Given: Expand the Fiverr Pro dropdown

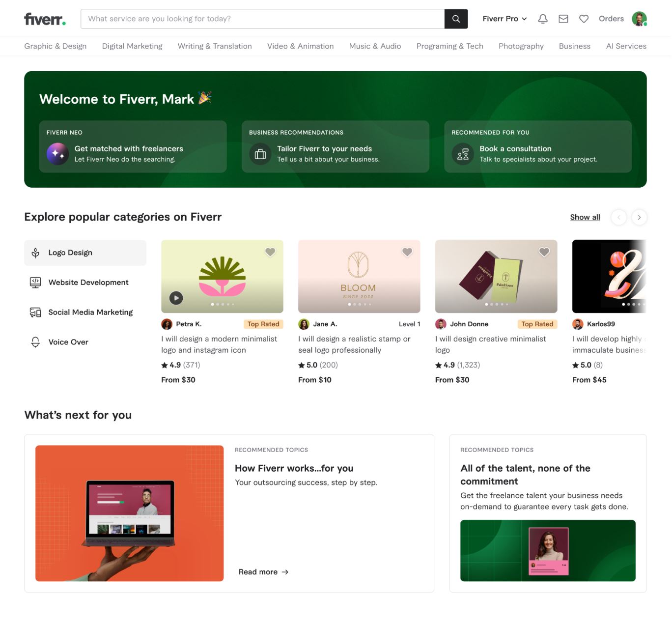Looking at the screenshot, I should (x=504, y=19).
